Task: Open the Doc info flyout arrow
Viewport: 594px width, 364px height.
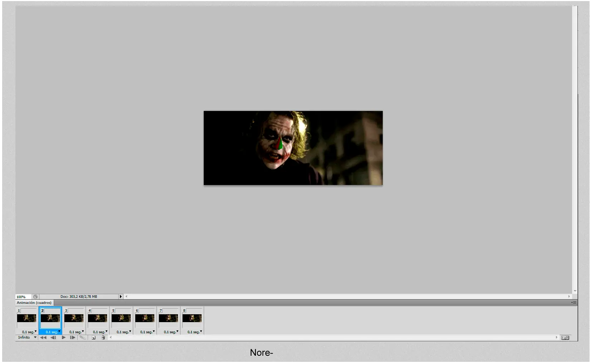Action: [121, 297]
